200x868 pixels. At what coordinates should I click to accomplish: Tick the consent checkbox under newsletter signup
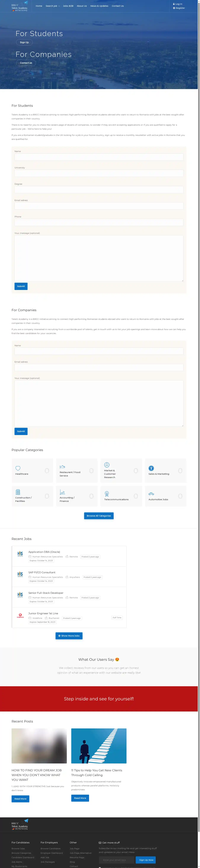(x=100, y=867)
